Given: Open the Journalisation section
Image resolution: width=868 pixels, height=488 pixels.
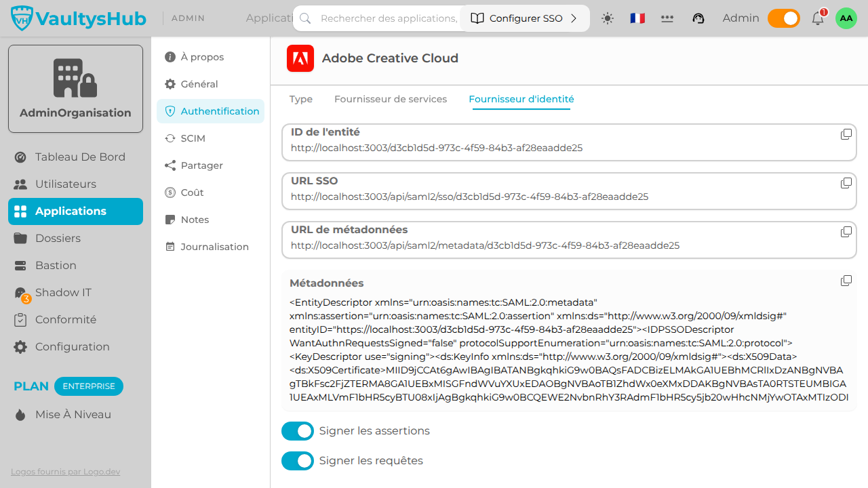Looking at the screenshot, I should [210, 247].
